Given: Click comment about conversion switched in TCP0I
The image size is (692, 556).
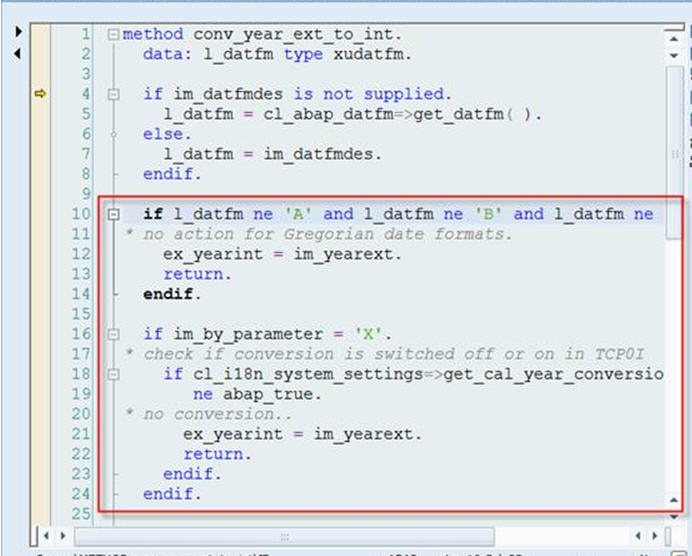Looking at the screenshot, I should pos(394,354).
